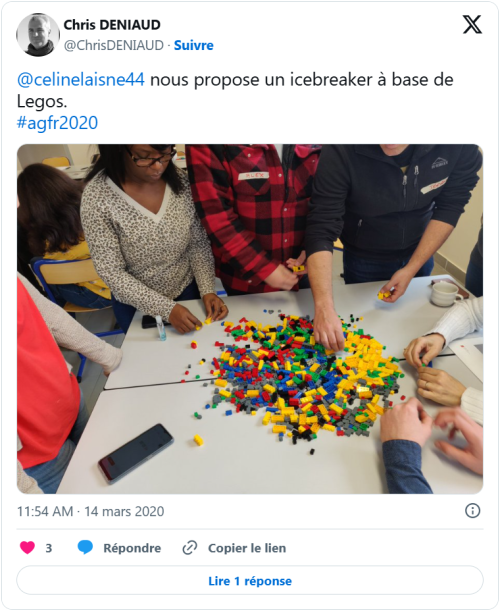Click the blue reply bubble icon

85,547
